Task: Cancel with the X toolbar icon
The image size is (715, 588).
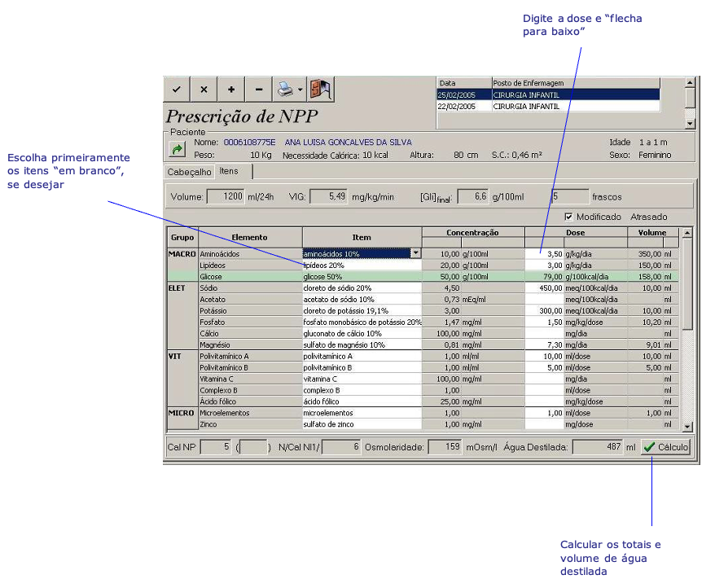Action: point(204,90)
